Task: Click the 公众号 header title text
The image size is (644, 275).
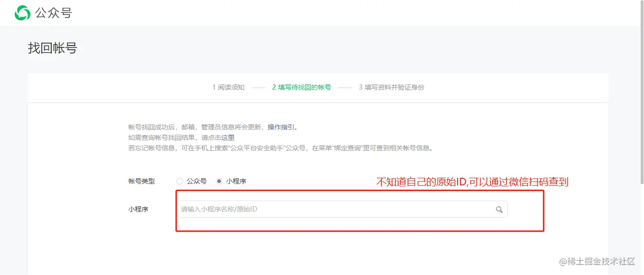Action: tap(54, 13)
